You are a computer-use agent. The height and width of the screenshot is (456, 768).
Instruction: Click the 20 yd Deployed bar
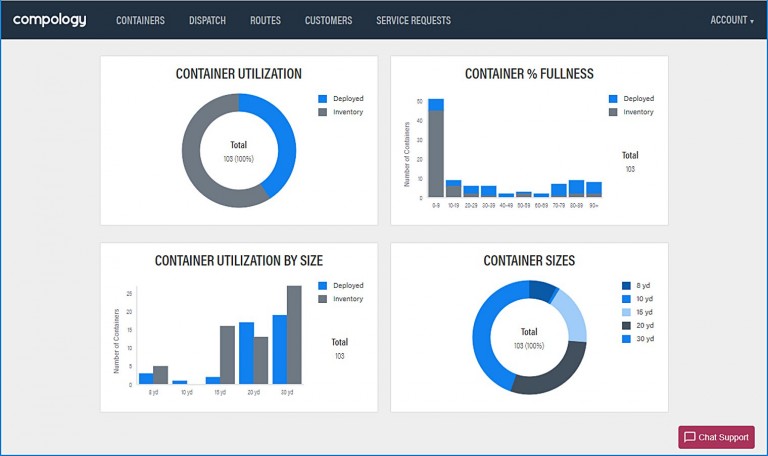coord(246,353)
